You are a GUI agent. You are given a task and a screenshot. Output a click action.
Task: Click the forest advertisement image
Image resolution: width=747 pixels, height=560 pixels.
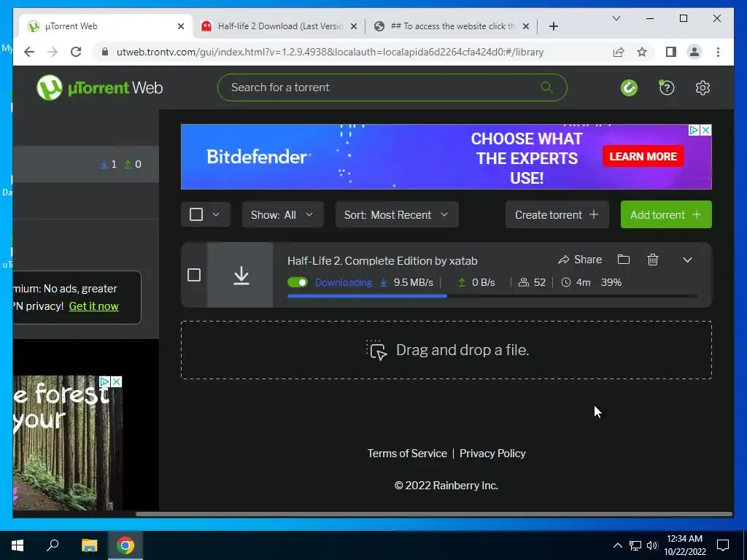(x=68, y=443)
